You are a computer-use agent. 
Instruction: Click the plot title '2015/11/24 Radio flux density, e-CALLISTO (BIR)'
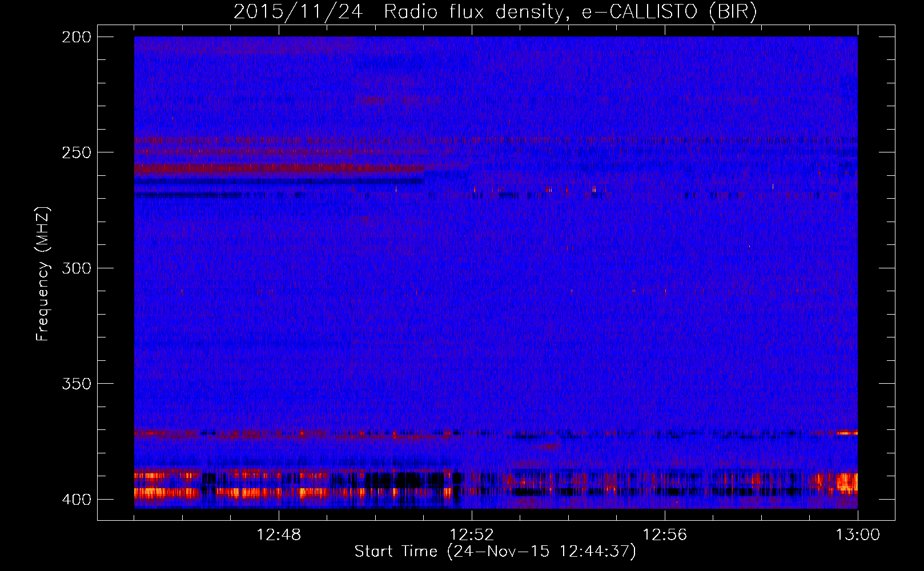click(x=495, y=11)
